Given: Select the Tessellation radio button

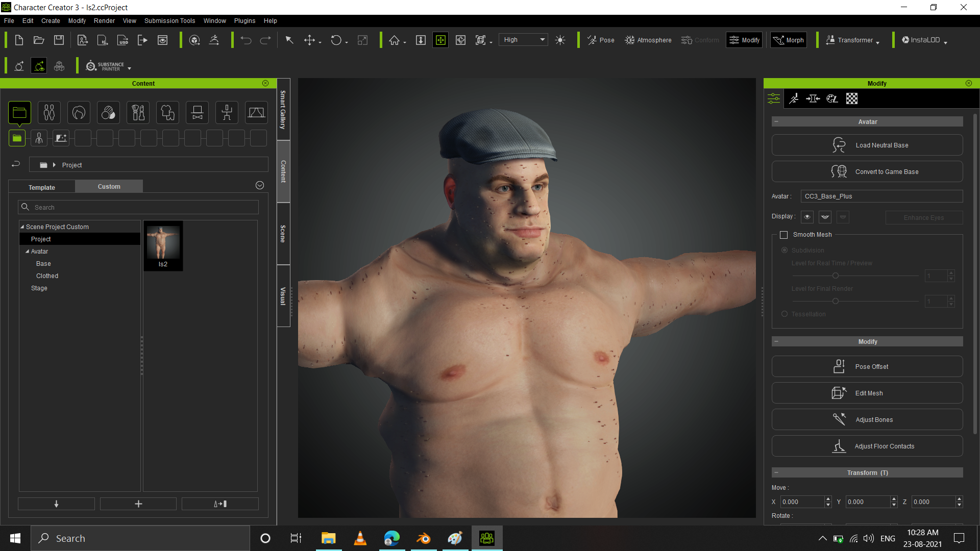Looking at the screenshot, I should (x=785, y=314).
